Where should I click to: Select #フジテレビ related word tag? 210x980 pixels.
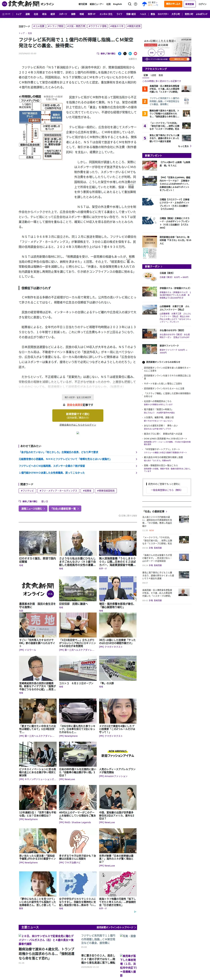point(27,491)
